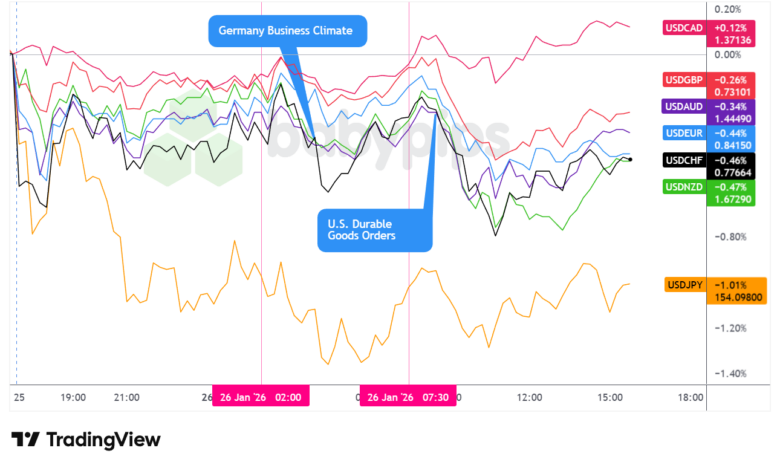Image resolution: width=780 pixels, height=468 pixels.
Task: Click the 26 Jan '26 02:00 time marker
Action: pos(262,397)
